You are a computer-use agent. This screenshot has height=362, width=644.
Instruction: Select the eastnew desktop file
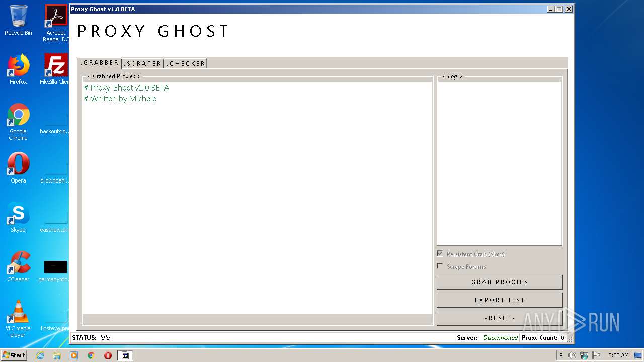pyautogui.click(x=55, y=222)
